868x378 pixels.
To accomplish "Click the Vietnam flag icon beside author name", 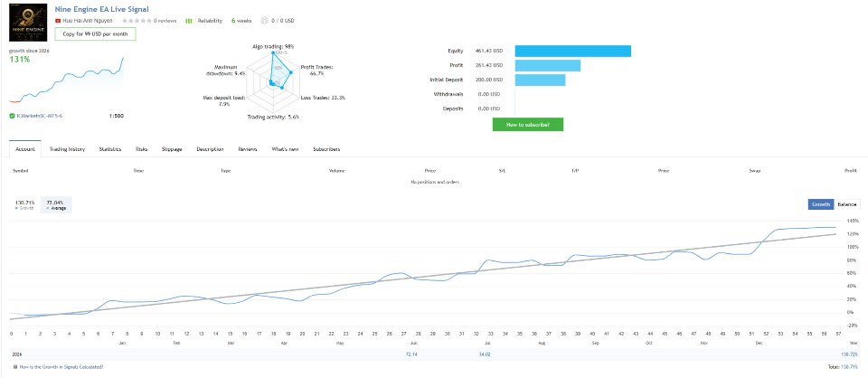I will [58, 21].
